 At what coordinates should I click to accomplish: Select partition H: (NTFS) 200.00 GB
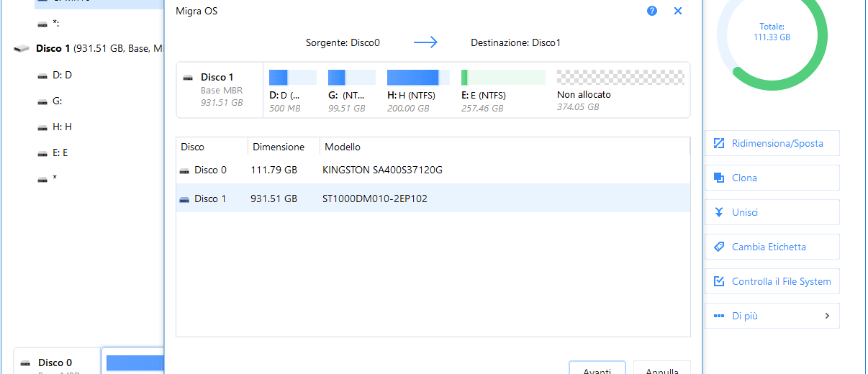(x=418, y=91)
